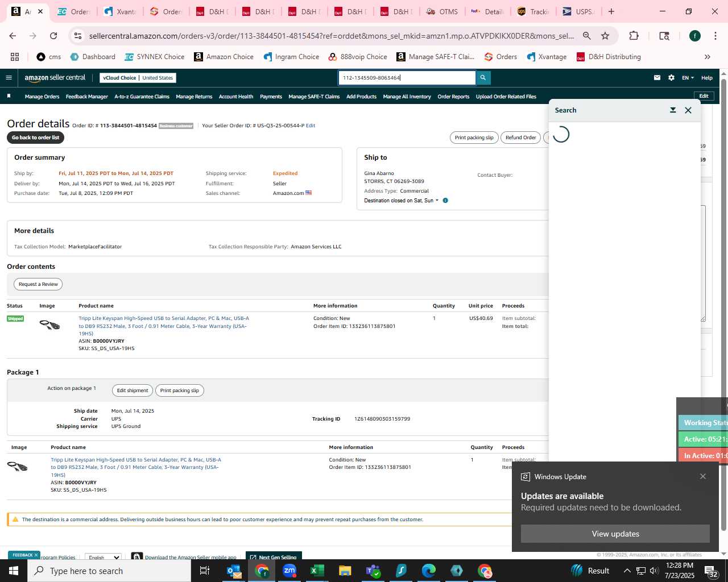Open the Seller Central hamburger menu
728x582 pixels.
(x=9, y=78)
